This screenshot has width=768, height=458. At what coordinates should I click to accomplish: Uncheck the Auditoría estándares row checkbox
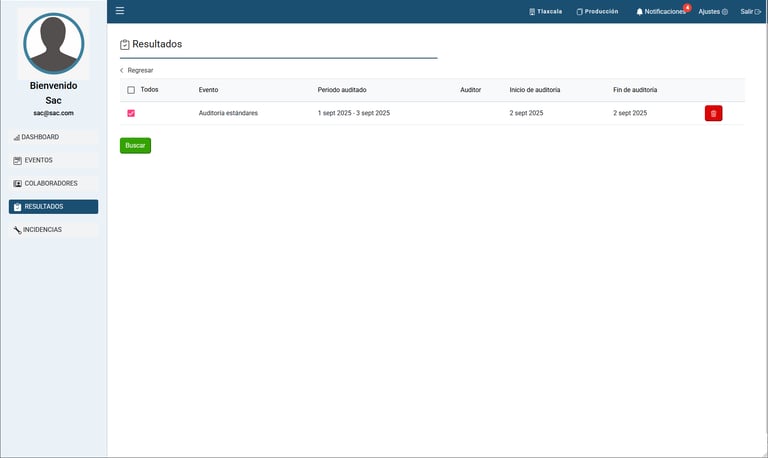point(131,113)
